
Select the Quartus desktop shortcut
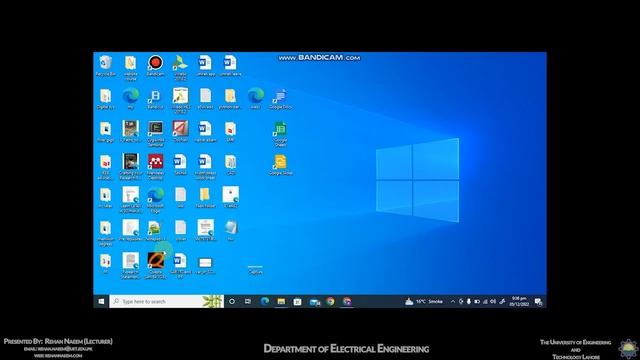point(156,265)
